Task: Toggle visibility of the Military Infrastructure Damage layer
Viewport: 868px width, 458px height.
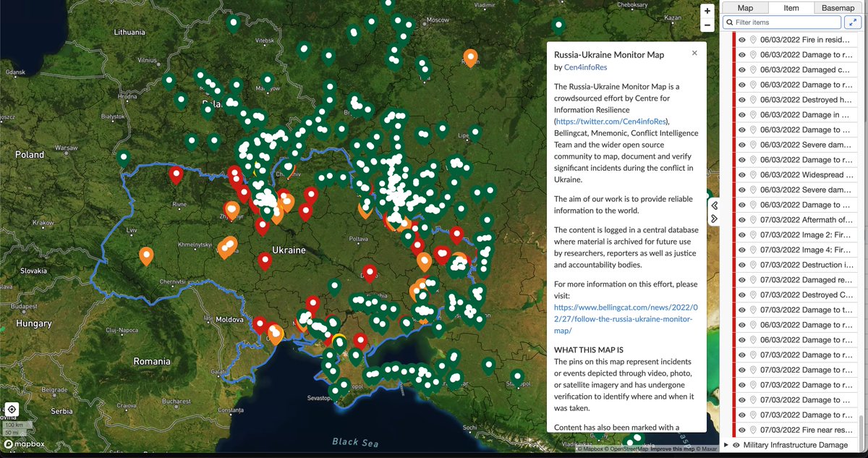Action: [x=736, y=445]
